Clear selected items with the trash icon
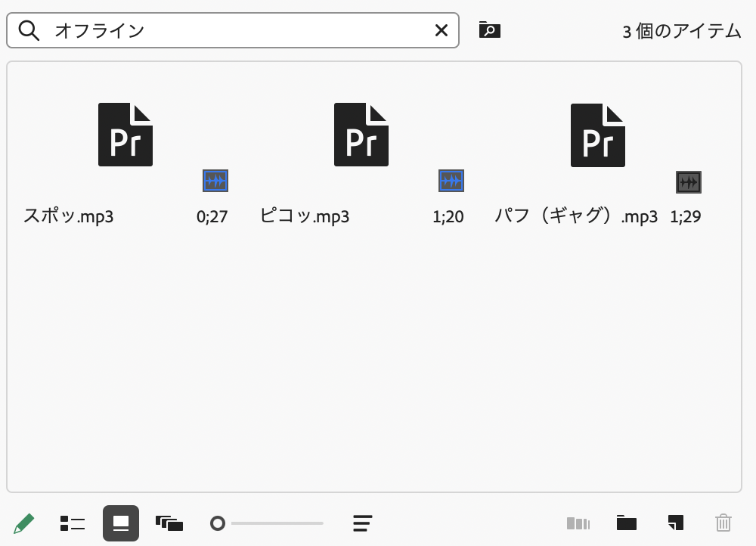The width and height of the screenshot is (756, 546). [723, 523]
